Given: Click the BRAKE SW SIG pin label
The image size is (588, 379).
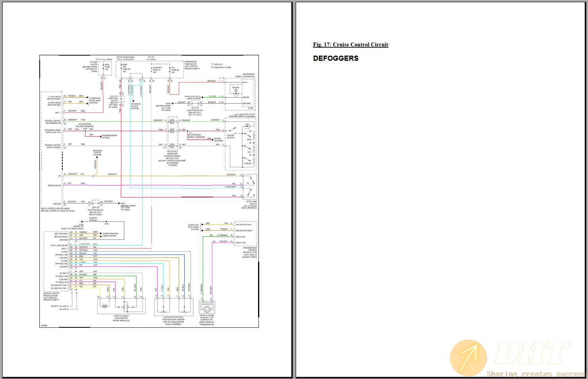Looking at the screenshot, I should pyautogui.click(x=54, y=186).
